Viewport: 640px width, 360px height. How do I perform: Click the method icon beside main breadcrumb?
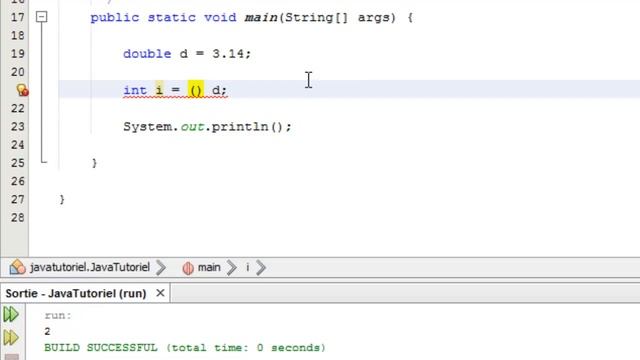tap(188, 268)
